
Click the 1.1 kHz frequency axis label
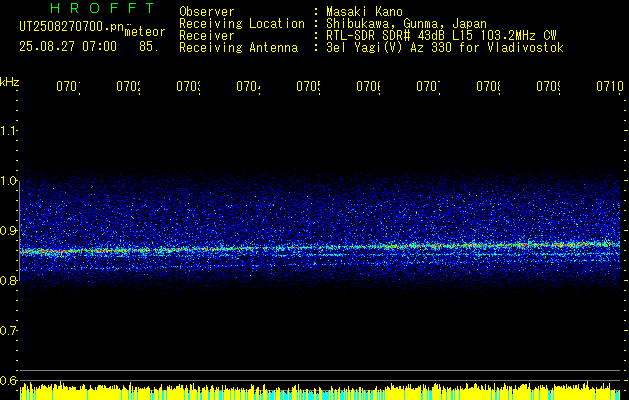pos(8,130)
